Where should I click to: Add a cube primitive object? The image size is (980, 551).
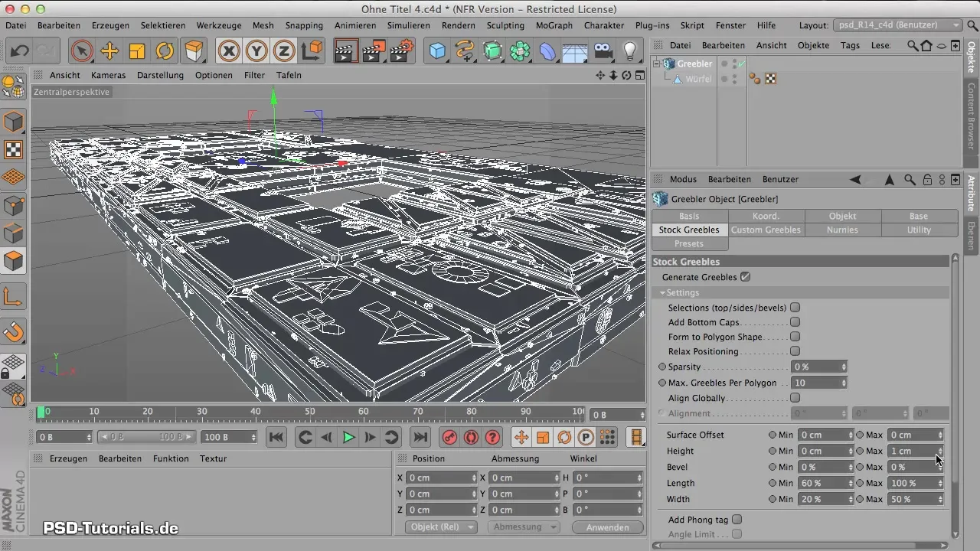[437, 51]
